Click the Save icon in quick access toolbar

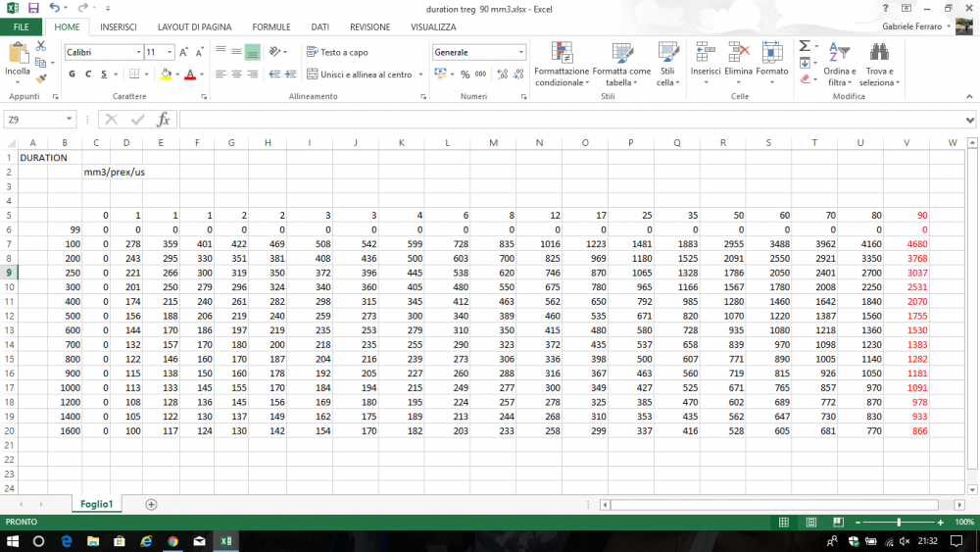coord(33,8)
